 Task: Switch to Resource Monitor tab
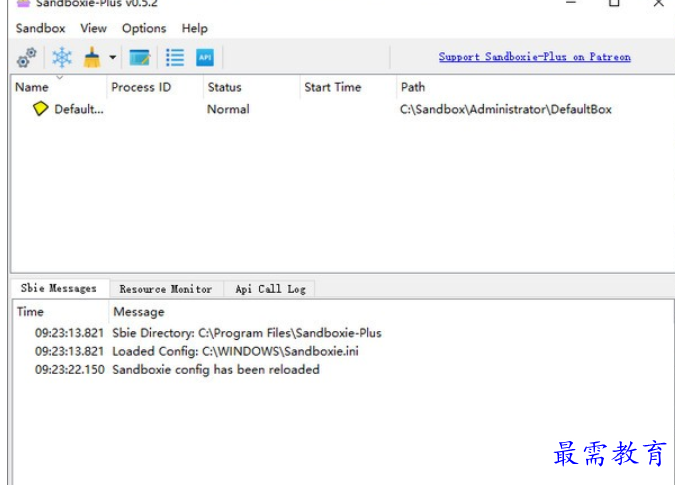pyautogui.click(x=166, y=289)
